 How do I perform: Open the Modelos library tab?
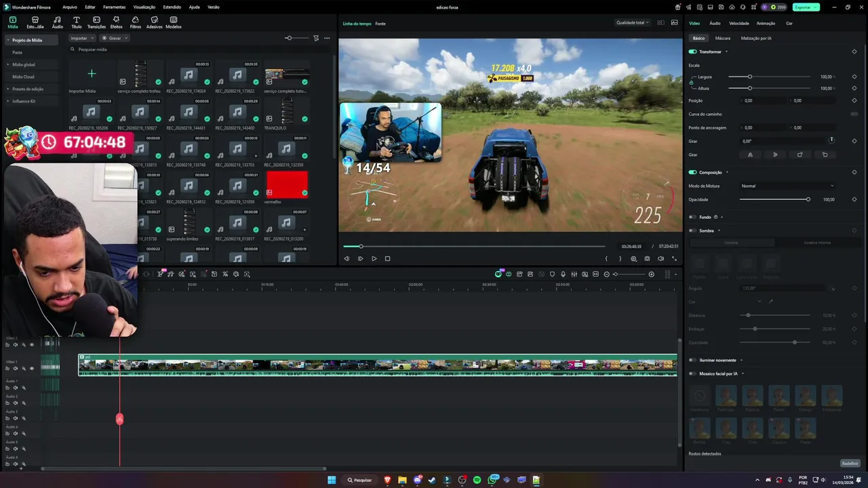[173, 22]
